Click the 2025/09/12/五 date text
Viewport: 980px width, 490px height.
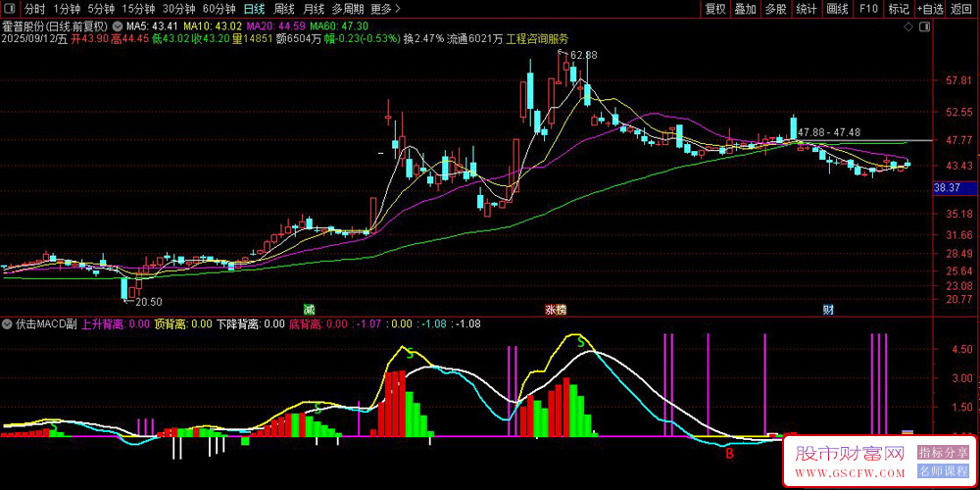pyautogui.click(x=34, y=38)
